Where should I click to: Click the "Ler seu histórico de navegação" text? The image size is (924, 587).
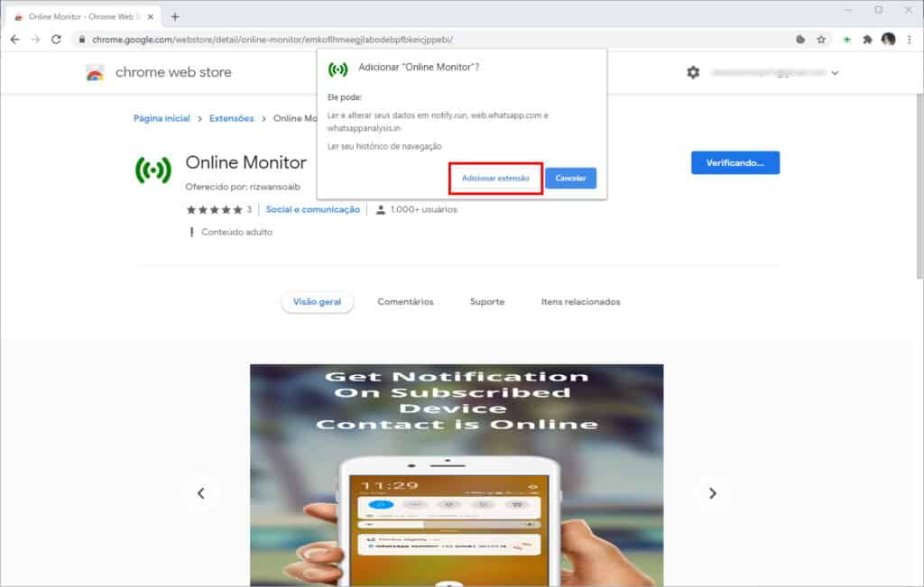coord(384,147)
